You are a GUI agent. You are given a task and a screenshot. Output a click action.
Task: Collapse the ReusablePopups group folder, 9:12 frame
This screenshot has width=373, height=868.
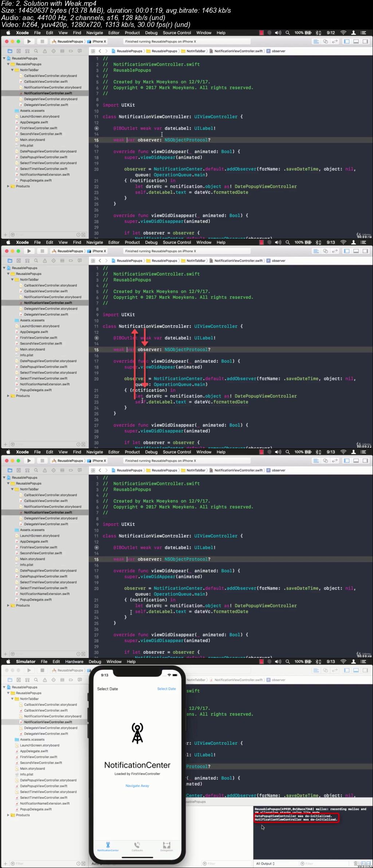pyautogui.click(x=8, y=64)
